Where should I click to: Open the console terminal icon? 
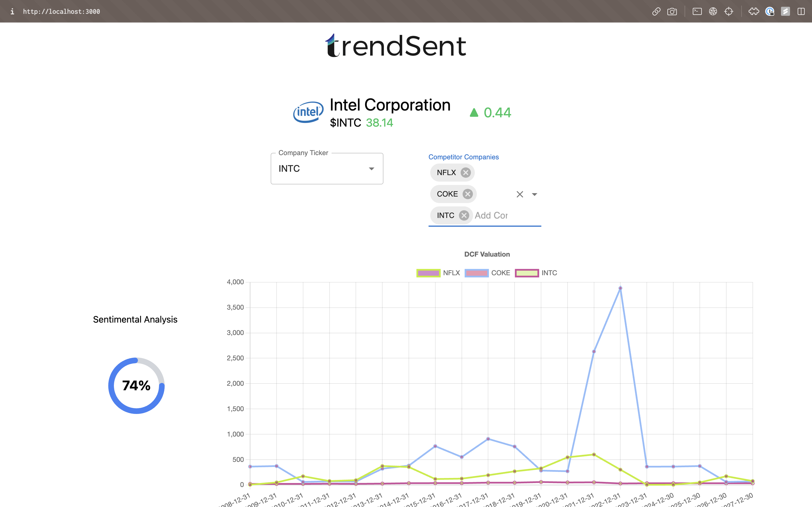tap(697, 11)
